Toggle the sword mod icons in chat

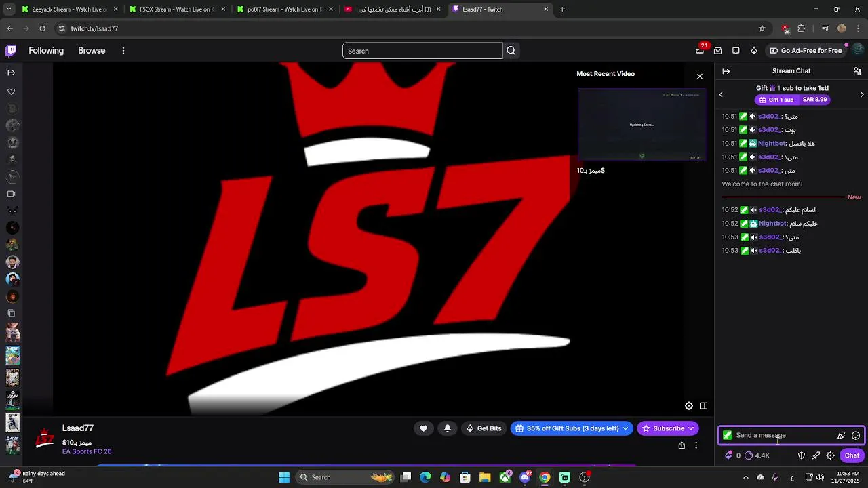(x=816, y=455)
